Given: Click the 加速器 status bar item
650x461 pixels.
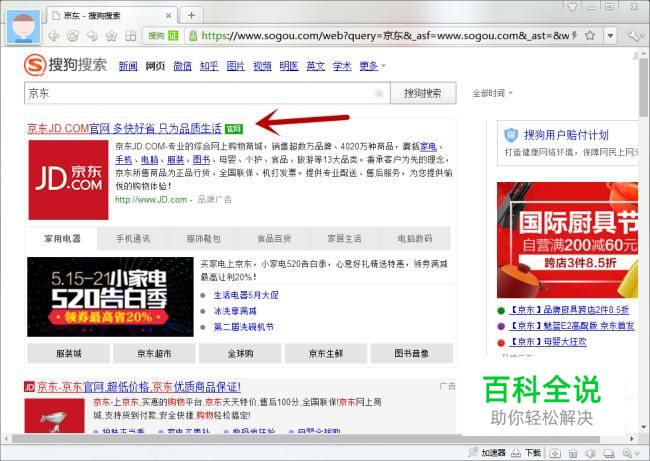Looking at the screenshot, I should (x=488, y=453).
